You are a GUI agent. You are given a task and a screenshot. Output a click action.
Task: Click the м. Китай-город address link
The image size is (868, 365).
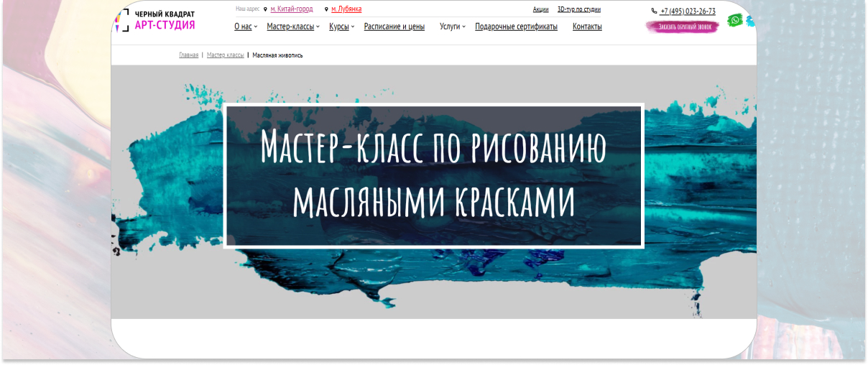click(292, 9)
